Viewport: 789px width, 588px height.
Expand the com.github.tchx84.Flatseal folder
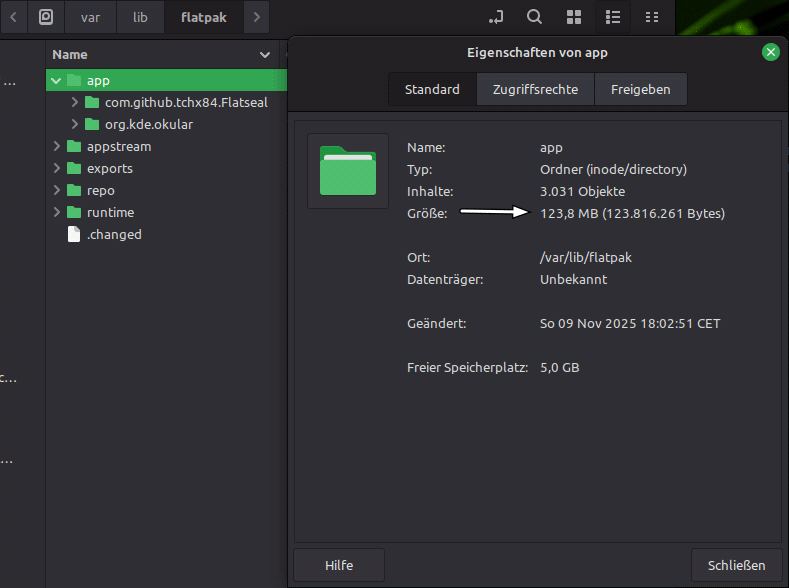click(x=74, y=102)
